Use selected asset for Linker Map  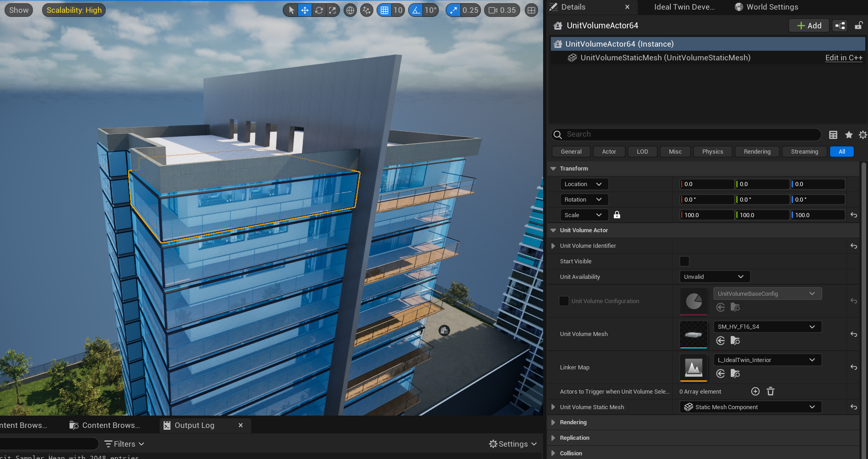point(721,374)
